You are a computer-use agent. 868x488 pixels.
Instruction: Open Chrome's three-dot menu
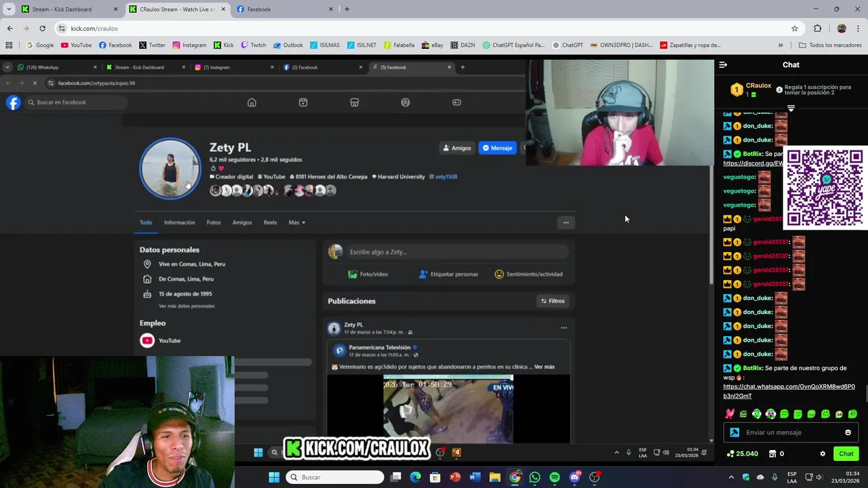click(859, 28)
